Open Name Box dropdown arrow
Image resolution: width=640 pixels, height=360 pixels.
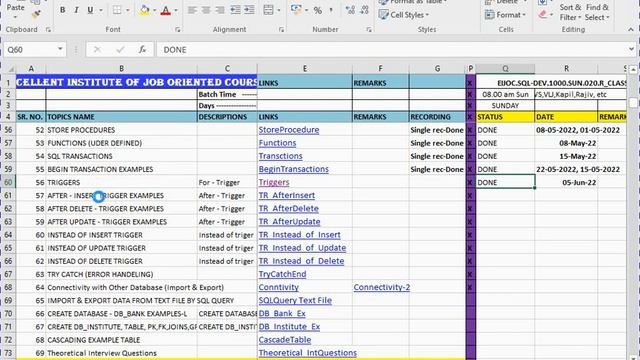pos(60,49)
